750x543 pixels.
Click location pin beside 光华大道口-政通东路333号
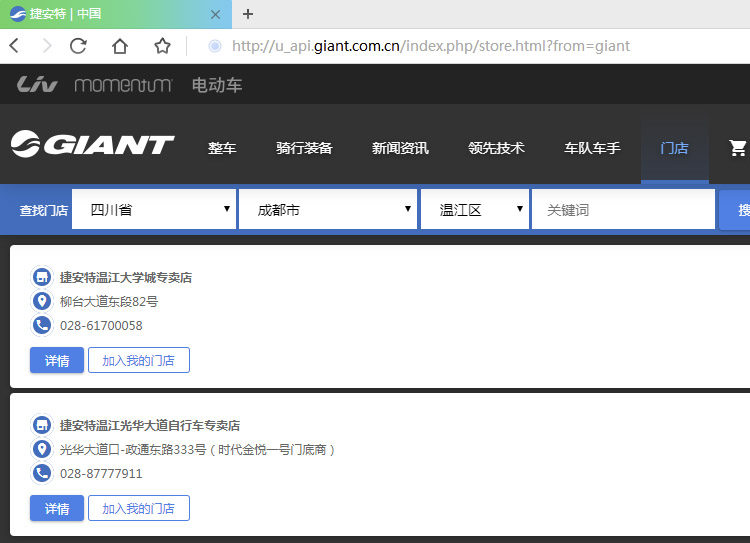pos(42,449)
